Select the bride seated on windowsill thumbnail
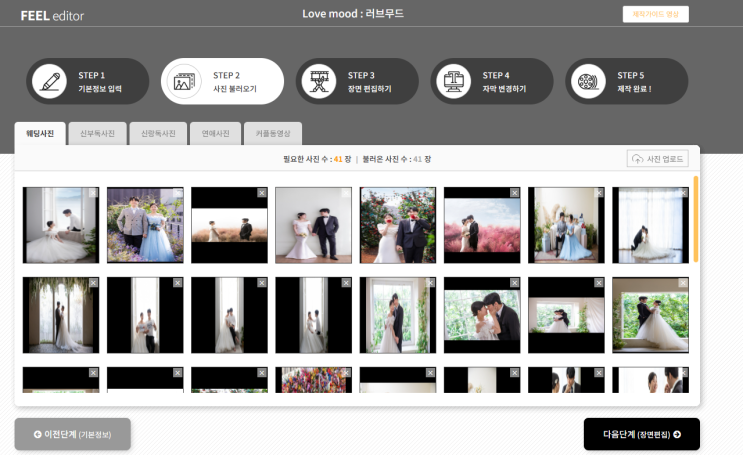Screen dimensions: 743x455 pos(566,315)
